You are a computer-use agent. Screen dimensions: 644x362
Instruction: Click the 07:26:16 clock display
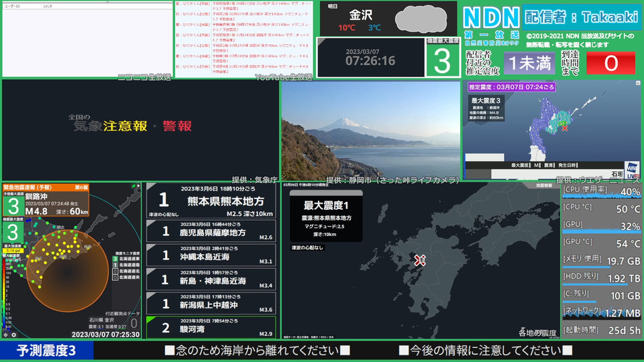(x=370, y=61)
